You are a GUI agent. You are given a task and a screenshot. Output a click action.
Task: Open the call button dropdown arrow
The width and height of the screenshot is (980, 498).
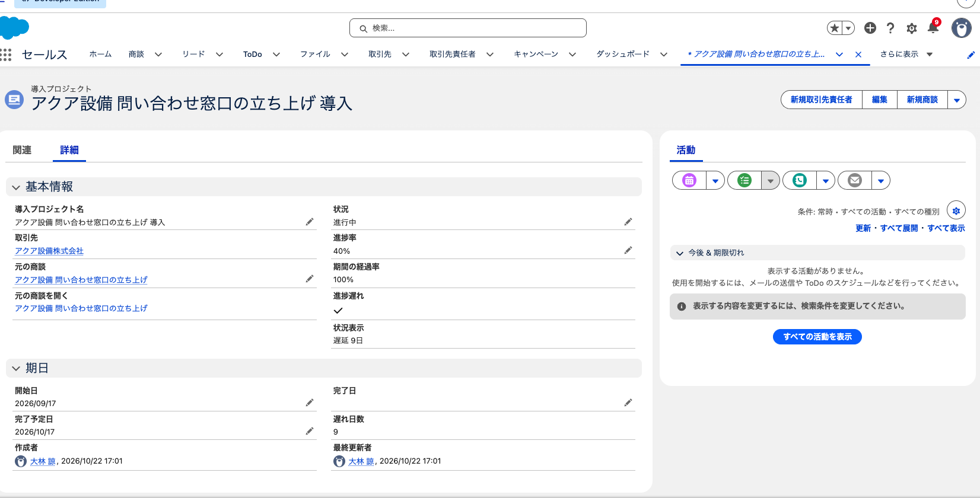point(826,180)
